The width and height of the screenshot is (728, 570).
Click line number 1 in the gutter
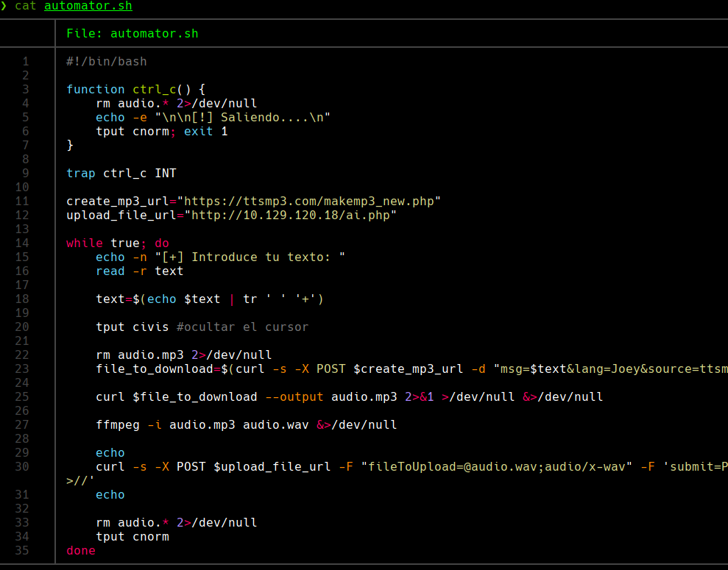(26, 61)
